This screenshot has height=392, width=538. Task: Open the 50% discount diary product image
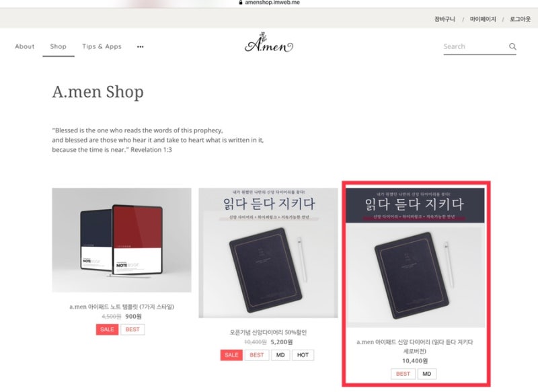268,253
